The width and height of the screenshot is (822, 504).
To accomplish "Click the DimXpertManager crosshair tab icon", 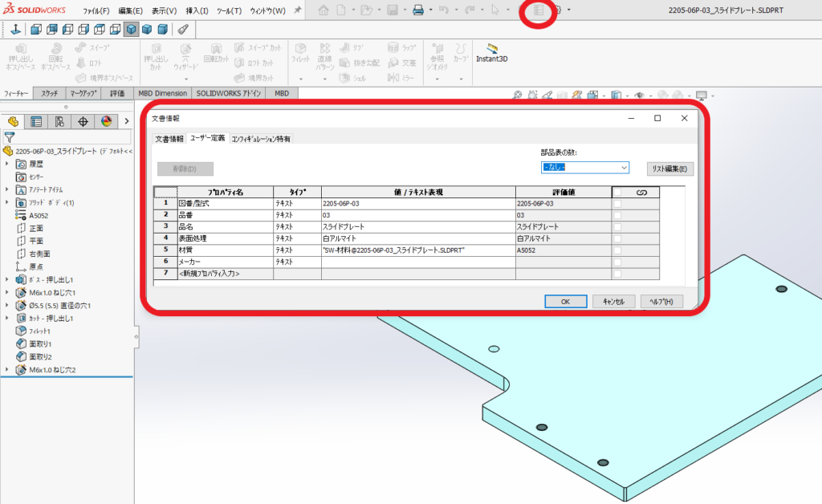I will [x=82, y=122].
